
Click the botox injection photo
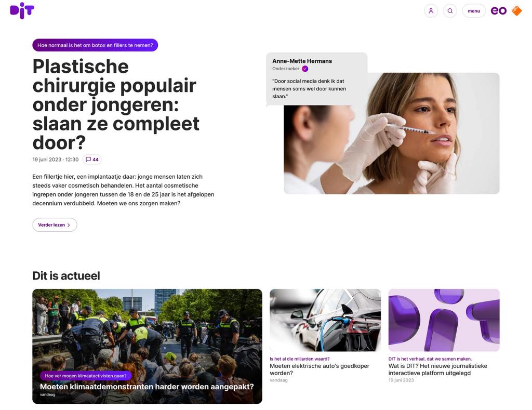[392, 134]
